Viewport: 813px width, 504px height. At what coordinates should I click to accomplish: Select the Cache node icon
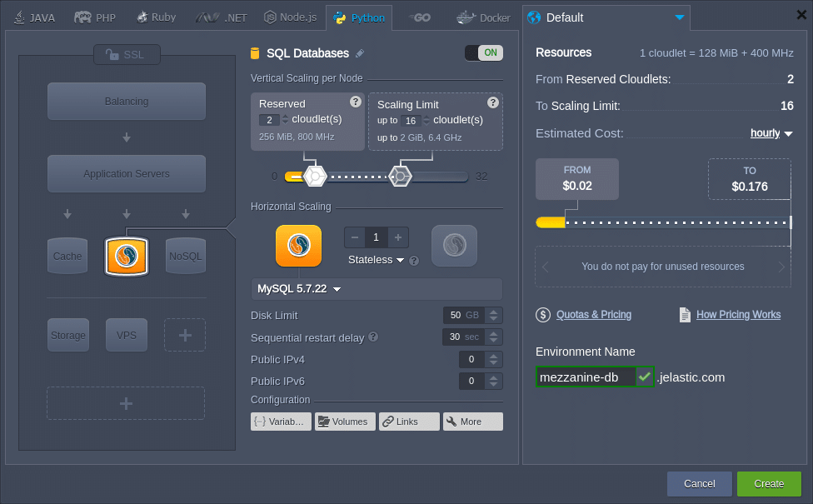pos(67,256)
